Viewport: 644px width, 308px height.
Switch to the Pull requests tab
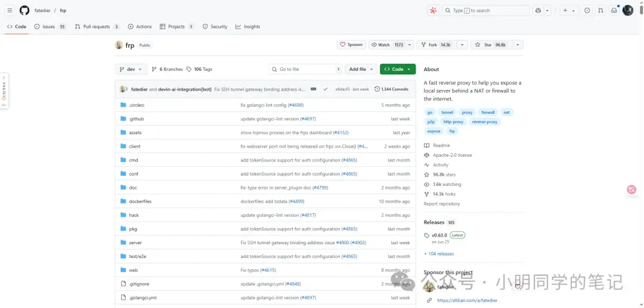pyautogui.click(x=97, y=27)
